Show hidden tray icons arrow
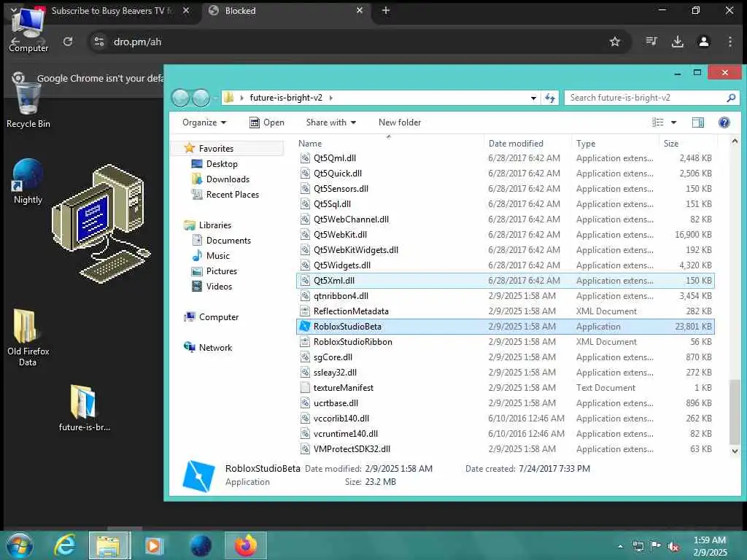The width and height of the screenshot is (747, 560). (x=620, y=547)
